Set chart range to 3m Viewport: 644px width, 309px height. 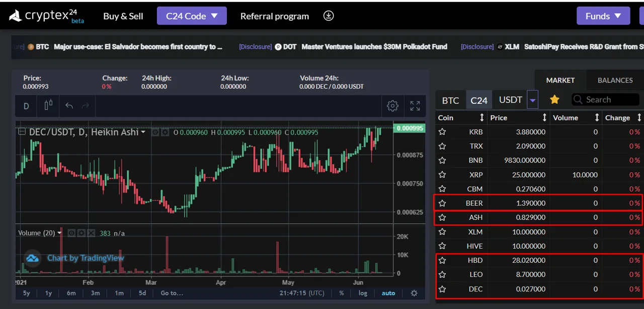click(x=95, y=293)
